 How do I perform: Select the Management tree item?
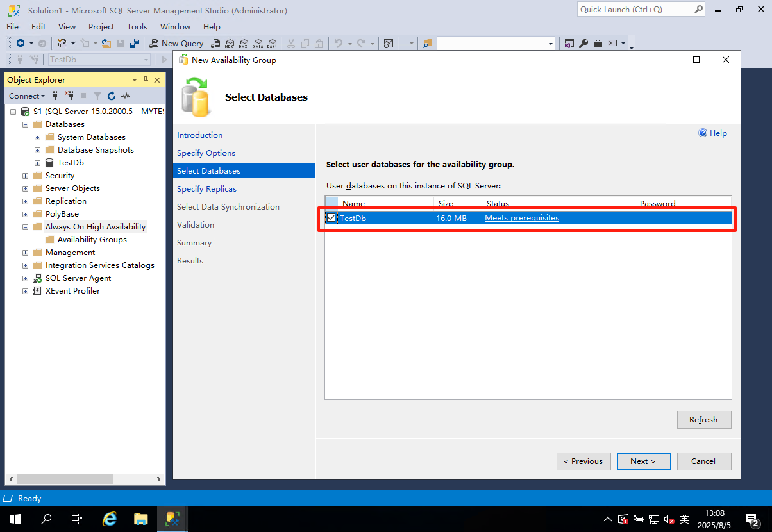pyautogui.click(x=70, y=253)
